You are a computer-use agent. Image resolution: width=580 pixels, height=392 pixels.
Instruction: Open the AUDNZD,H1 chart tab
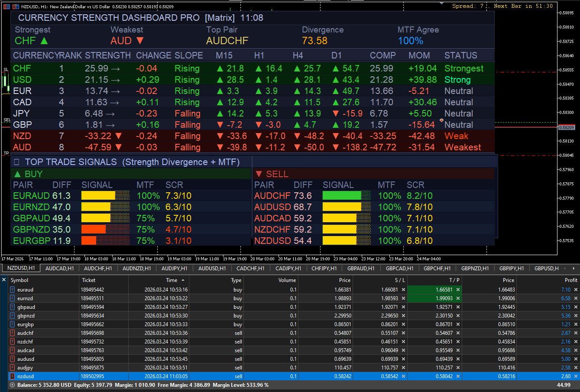[137, 269]
